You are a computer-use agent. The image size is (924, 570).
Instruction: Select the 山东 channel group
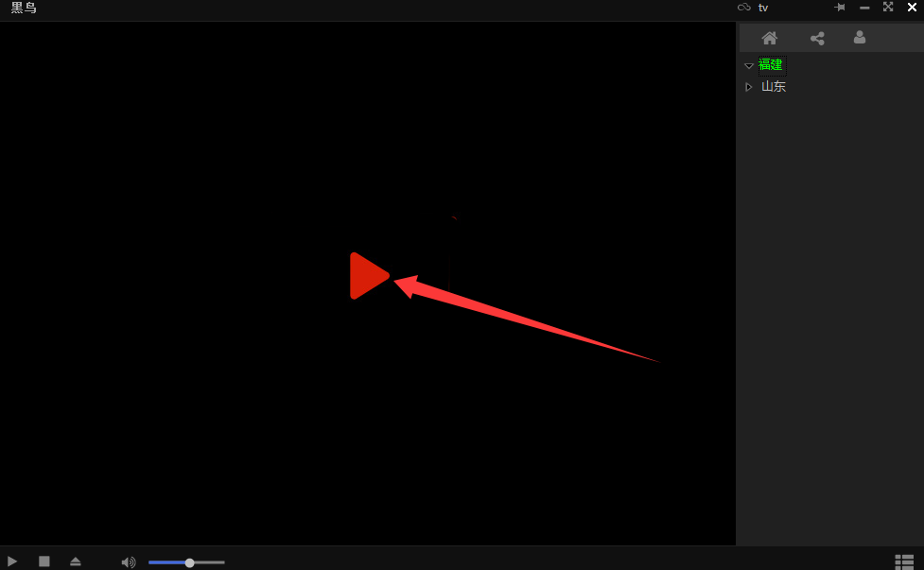[773, 87]
